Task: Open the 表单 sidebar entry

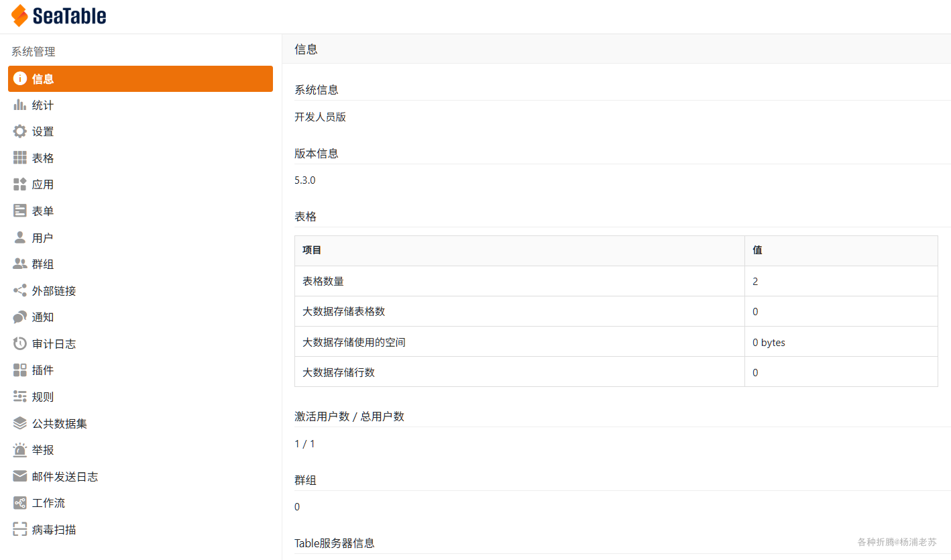Action: click(42, 211)
